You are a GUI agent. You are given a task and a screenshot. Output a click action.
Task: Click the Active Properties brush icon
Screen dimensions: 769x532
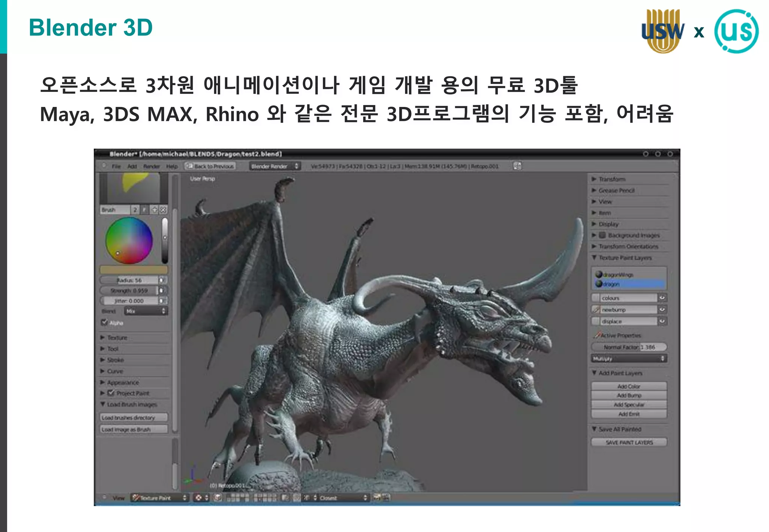click(x=597, y=335)
